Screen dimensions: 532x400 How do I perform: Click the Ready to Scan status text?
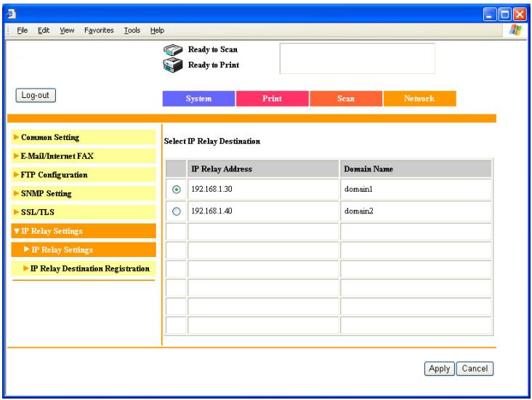click(213, 49)
